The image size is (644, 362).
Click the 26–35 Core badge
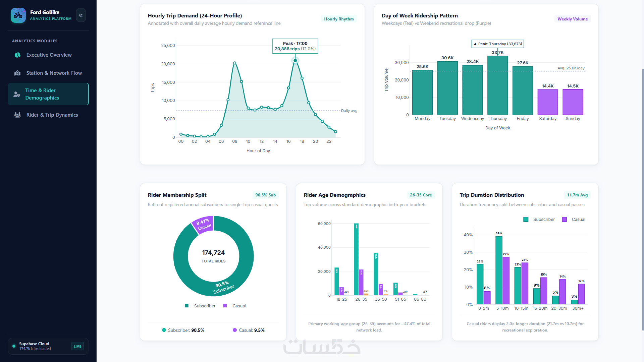[x=421, y=195]
